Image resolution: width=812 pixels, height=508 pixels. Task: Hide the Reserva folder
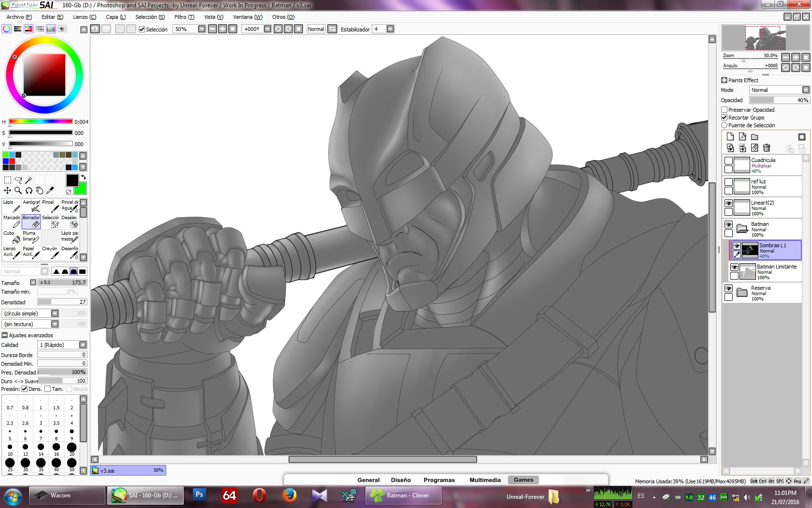tap(728, 289)
